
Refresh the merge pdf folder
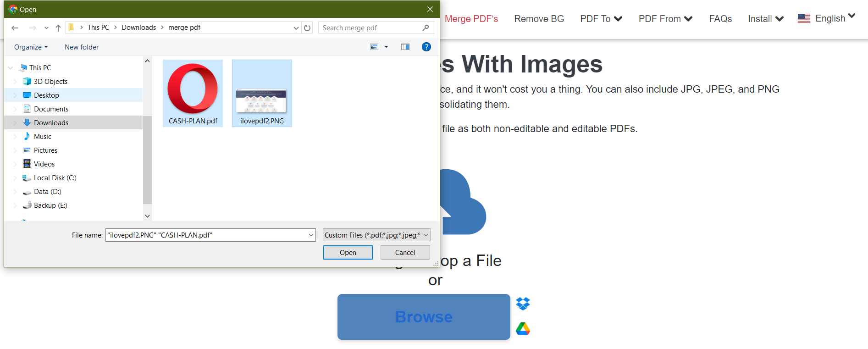coord(307,28)
